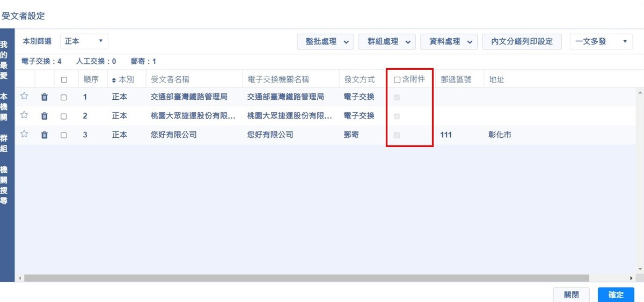The image size is (644, 302).
Task: Open the 本別篩選 正本 dropdown
Action: tap(84, 41)
